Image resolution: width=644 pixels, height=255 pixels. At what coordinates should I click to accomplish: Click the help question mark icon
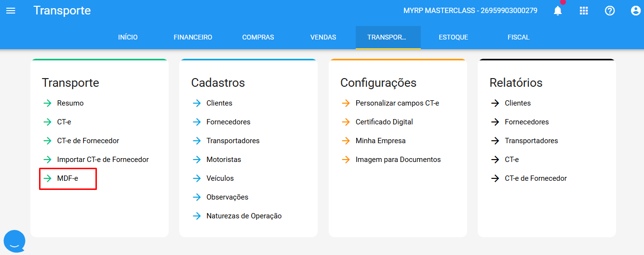(610, 11)
